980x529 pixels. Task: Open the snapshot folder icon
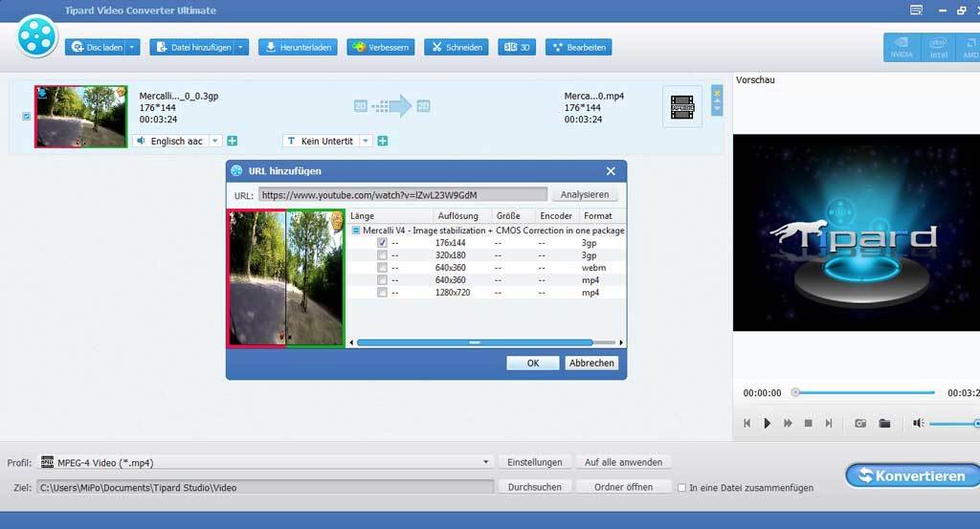tap(884, 424)
